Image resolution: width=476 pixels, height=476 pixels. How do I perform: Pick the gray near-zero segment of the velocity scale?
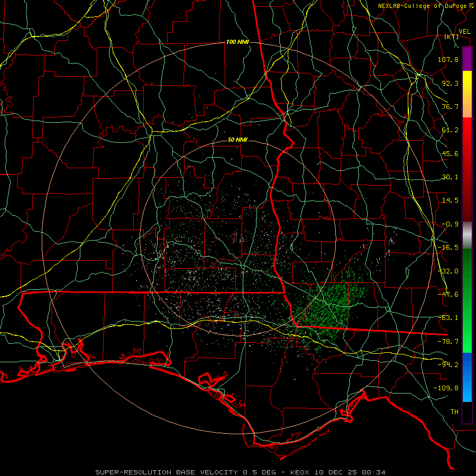click(467, 235)
